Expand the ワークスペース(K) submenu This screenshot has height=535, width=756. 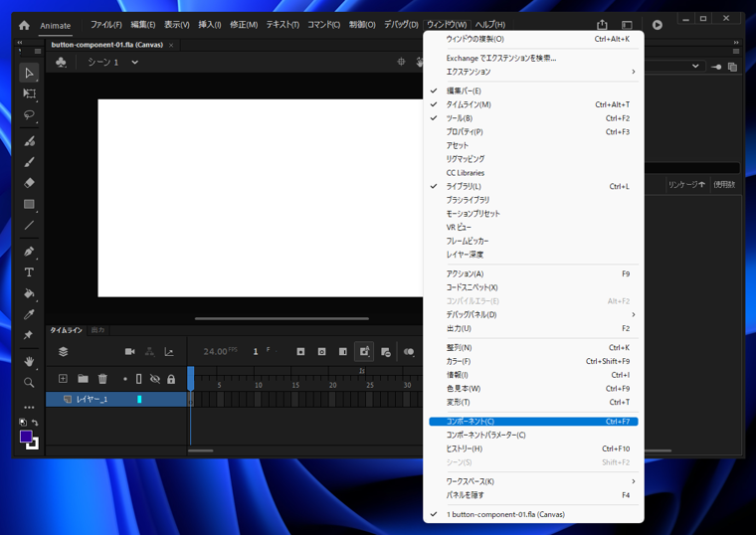[x=533, y=481]
